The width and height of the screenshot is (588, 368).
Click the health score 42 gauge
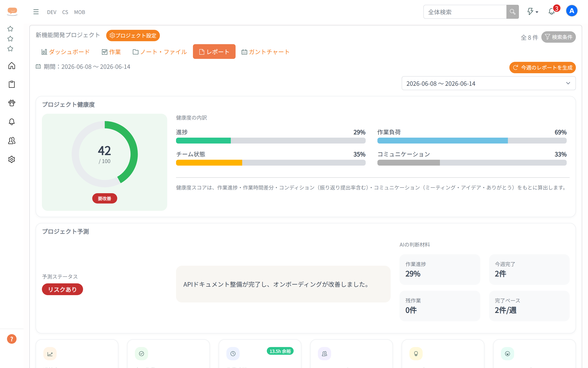point(105,154)
